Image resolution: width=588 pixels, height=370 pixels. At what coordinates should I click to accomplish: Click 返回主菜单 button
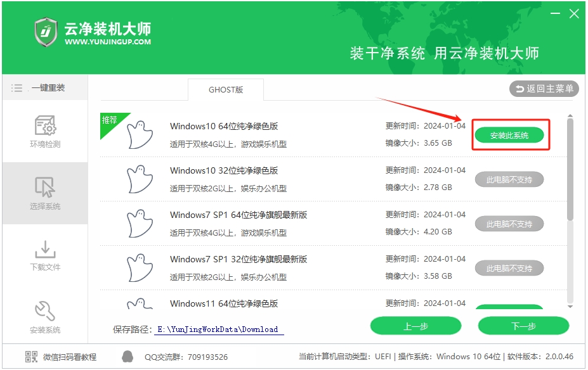(544, 89)
